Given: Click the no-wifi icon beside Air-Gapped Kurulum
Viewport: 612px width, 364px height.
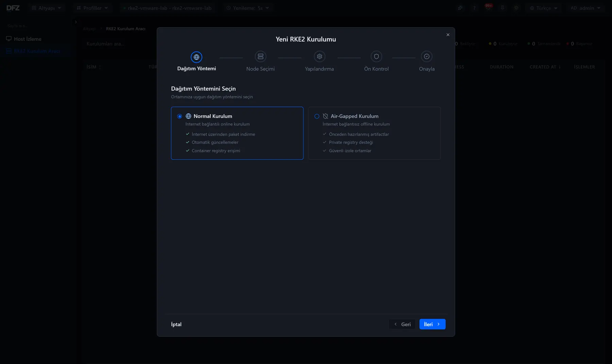Looking at the screenshot, I should [325, 116].
